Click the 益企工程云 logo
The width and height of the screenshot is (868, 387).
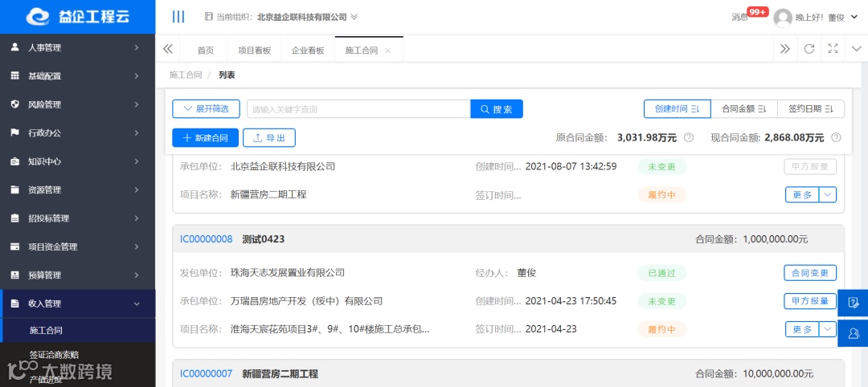77,17
